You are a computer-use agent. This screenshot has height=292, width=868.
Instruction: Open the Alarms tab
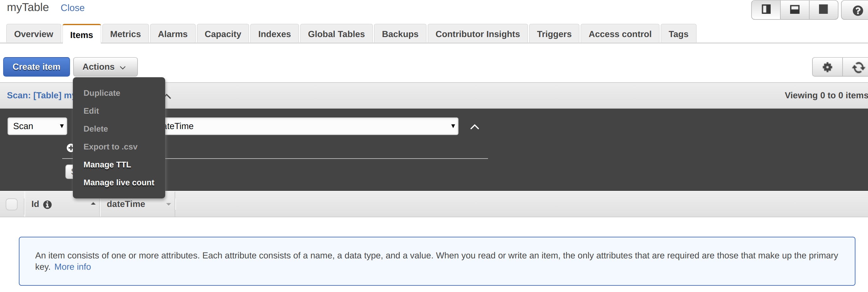[172, 34]
